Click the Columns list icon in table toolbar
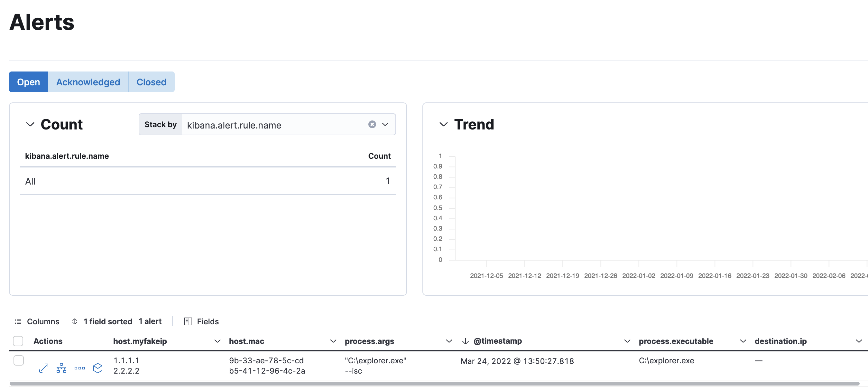This screenshot has width=868, height=391. (18, 321)
